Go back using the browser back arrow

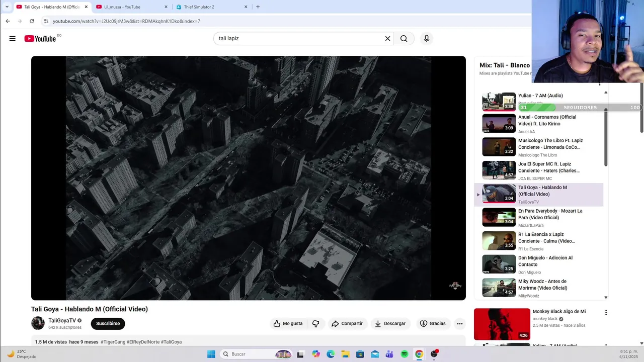pyautogui.click(x=8, y=21)
